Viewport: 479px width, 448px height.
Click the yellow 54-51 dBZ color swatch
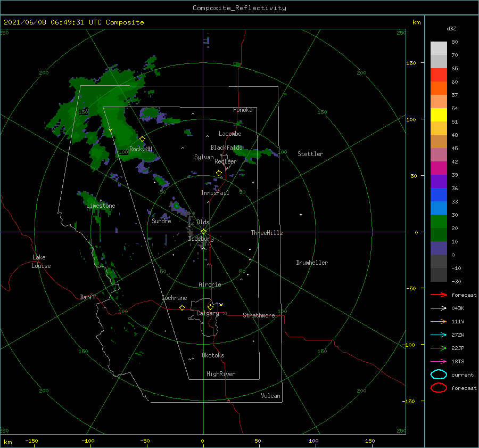pyautogui.click(x=439, y=115)
